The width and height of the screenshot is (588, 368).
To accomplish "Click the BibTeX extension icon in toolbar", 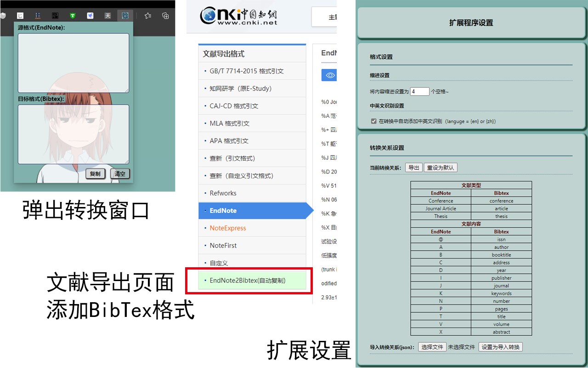I will tap(125, 16).
